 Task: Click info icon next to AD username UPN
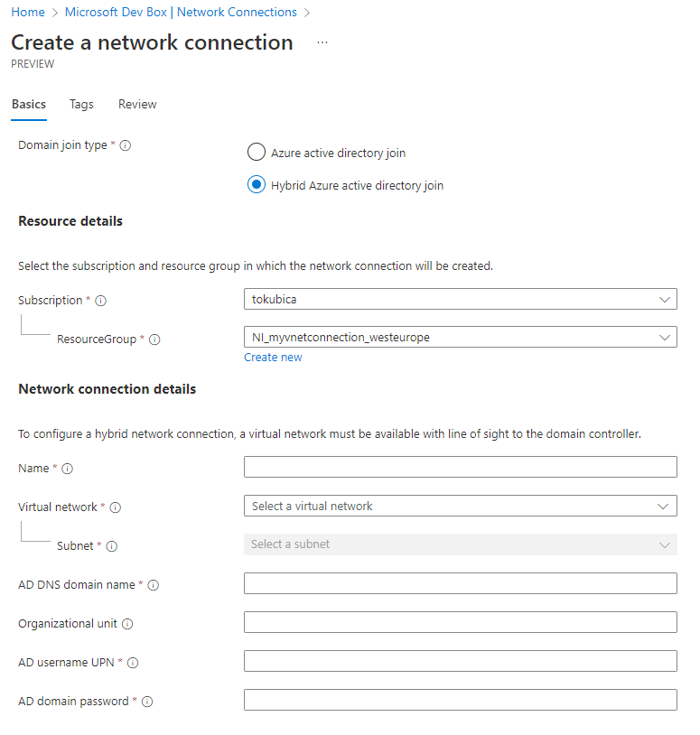tap(133, 663)
